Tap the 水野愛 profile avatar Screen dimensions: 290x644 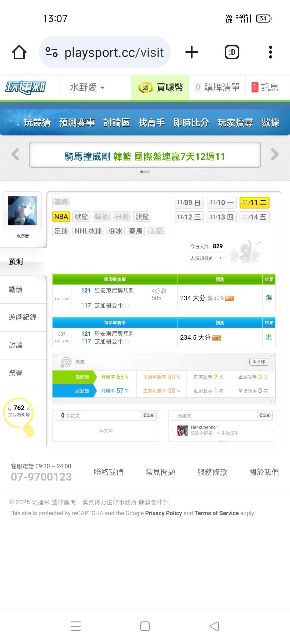pyautogui.click(x=23, y=211)
